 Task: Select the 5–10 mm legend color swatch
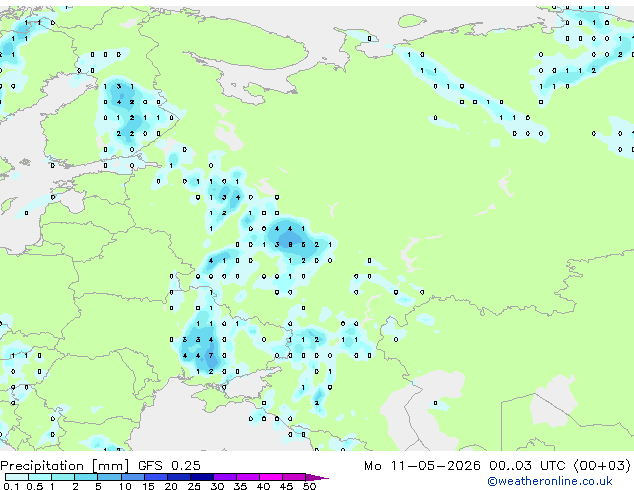pyautogui.click(x=109, y=477)
